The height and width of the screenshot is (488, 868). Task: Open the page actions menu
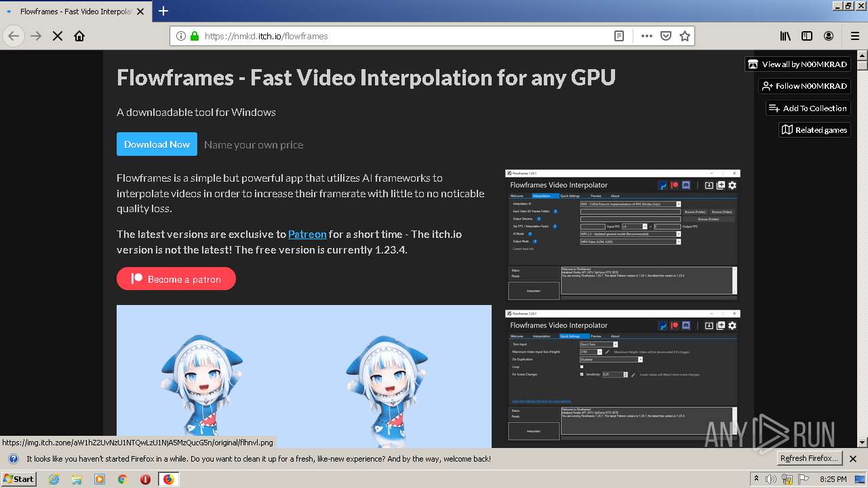[x=647, y=36]
